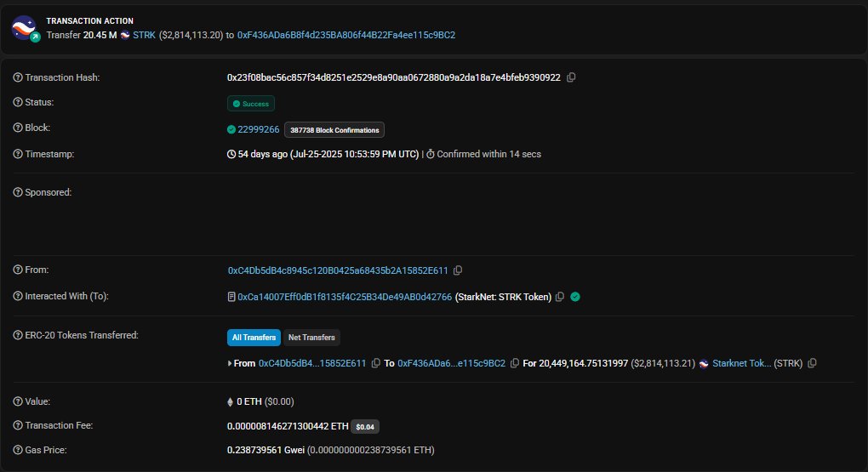Click the Ethereum diamond icon beside 0 ETH
Image resolution: width=868 pixels, height=472 pixels.
tap(230, 402)
